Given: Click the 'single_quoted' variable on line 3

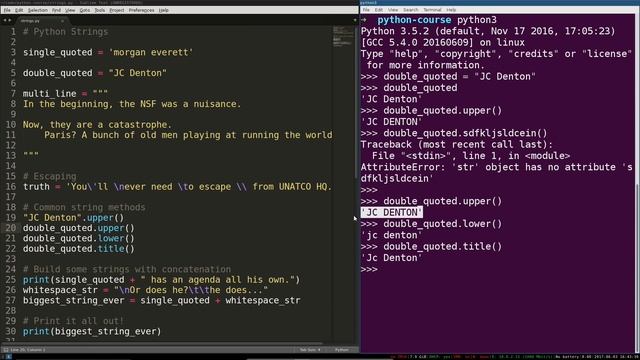Looking at the screenshot, I should pyautogui.click(x=58, y=53).
